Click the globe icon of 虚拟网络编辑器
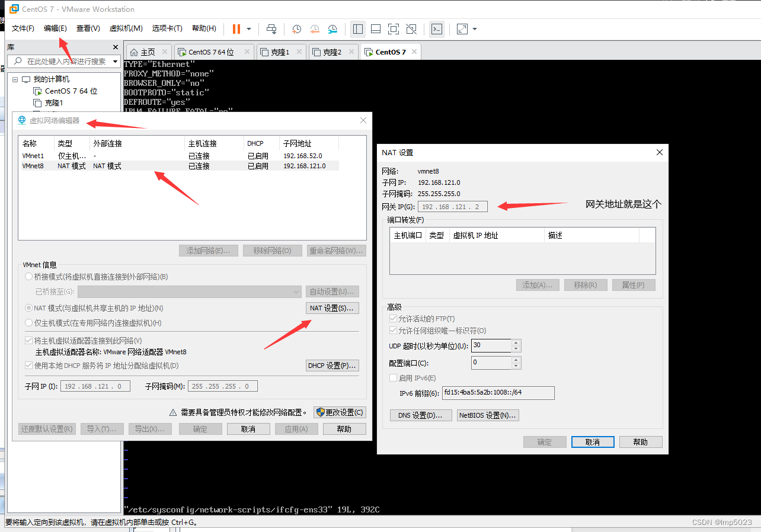This screenshot has width=761, height=532. (22, 121)
